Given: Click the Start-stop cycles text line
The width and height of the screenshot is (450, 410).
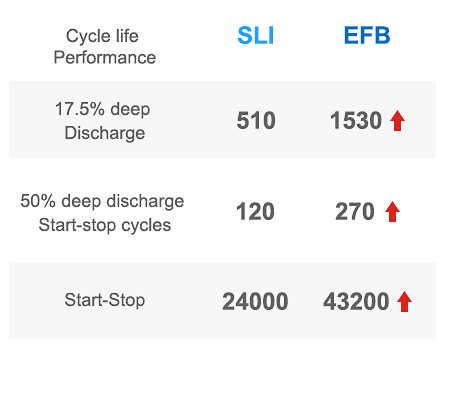Looking at the screenshot, I should [x=105, y=225].
